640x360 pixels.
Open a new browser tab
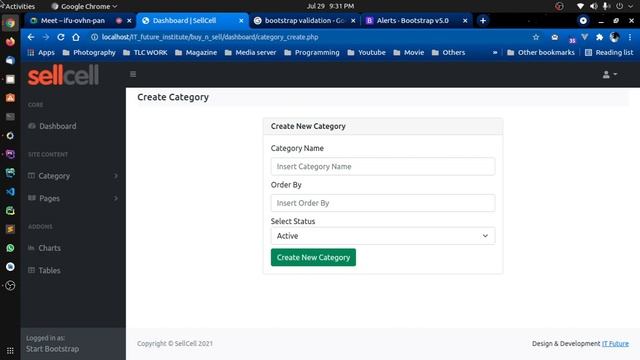point(483,20)
